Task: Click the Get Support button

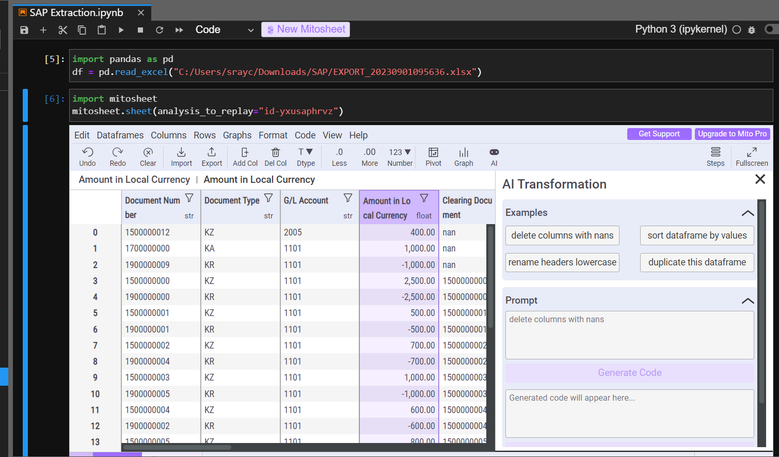Action: point(659,134)
